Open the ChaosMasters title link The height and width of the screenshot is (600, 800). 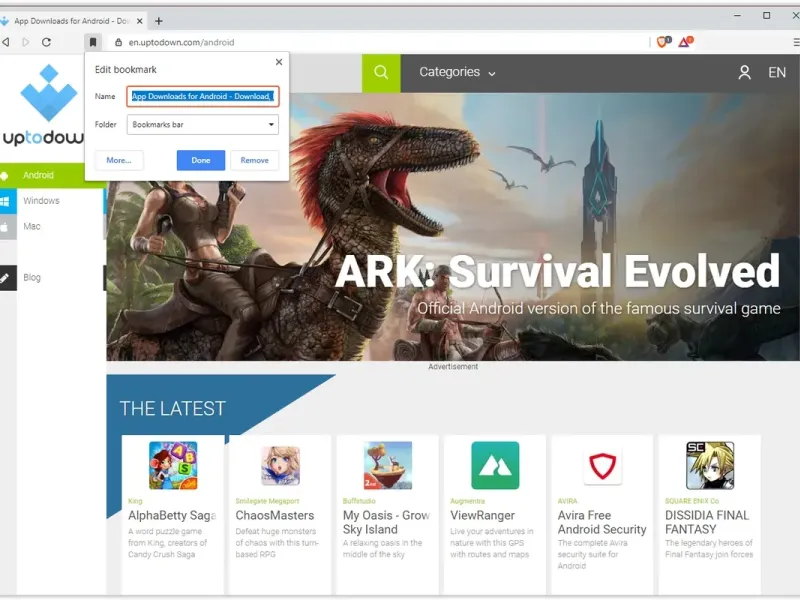point(274,515)
